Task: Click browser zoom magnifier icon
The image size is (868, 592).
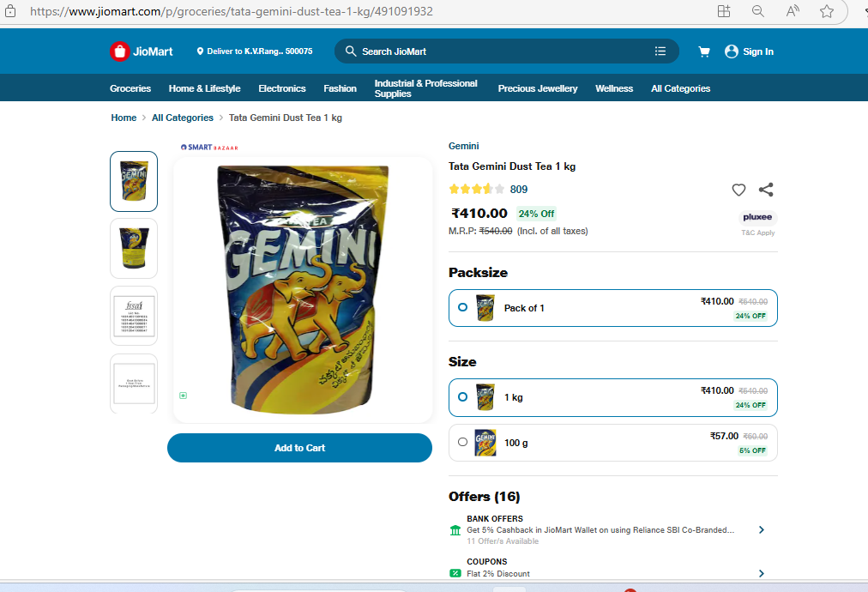Action: (758, 11)
